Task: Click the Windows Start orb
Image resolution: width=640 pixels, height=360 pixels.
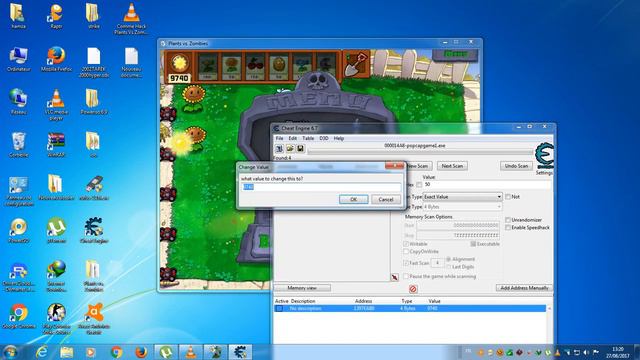Action: (10, 352)
